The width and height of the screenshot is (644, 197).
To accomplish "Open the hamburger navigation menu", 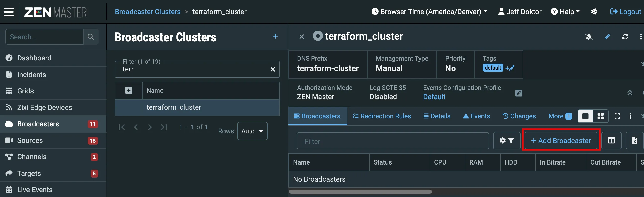I will point(9,12).
